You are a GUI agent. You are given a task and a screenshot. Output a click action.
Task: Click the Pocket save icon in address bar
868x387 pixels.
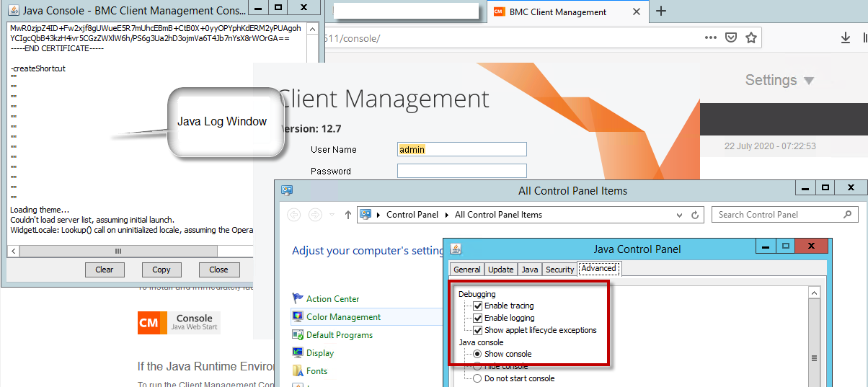point(731,37)
